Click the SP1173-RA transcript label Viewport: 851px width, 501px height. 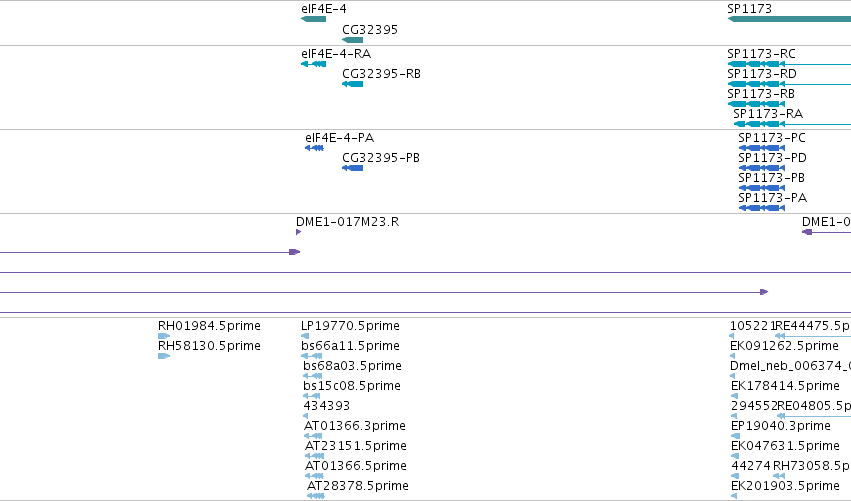point(767,114)
